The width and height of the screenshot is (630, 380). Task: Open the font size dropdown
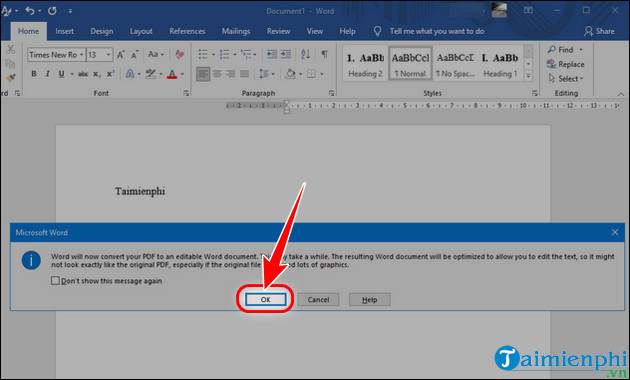[x=108, y=55]
